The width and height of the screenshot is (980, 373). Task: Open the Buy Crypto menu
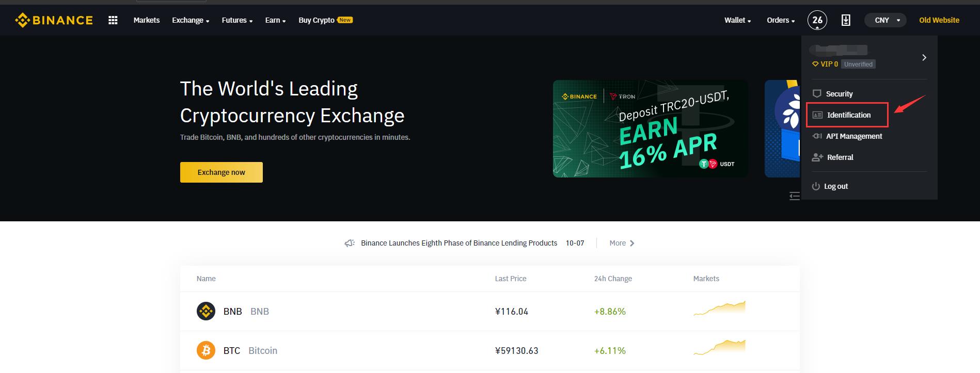pos(317,20)
